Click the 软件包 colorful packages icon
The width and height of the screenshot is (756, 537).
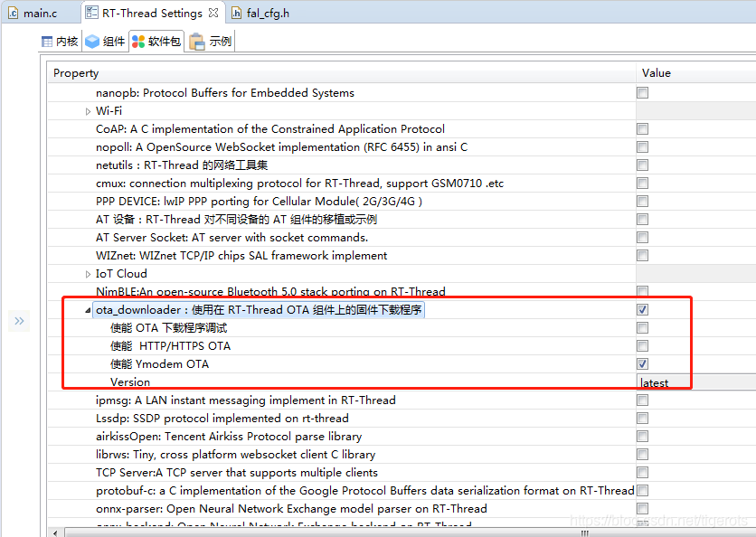138,42
